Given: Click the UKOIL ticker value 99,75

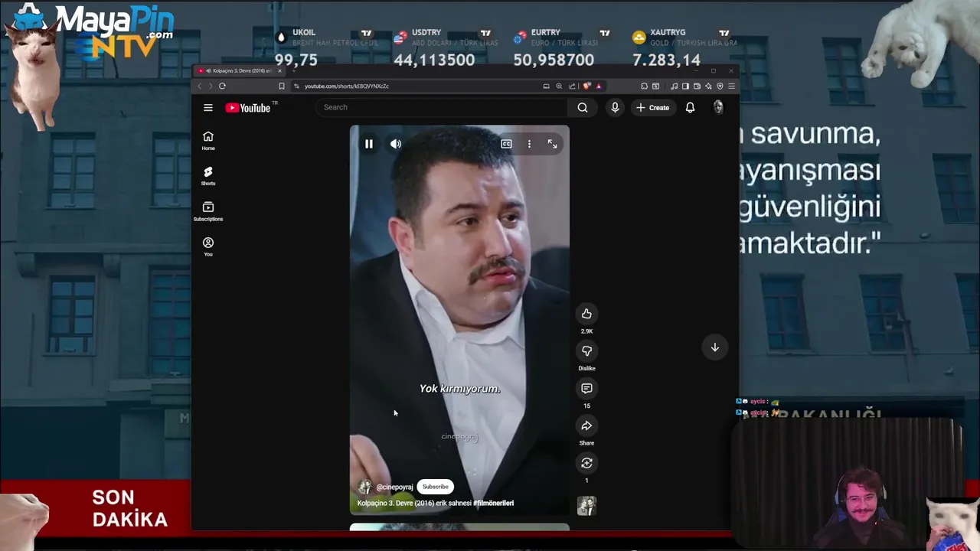Looking at the screenshot, I should 296,60.
